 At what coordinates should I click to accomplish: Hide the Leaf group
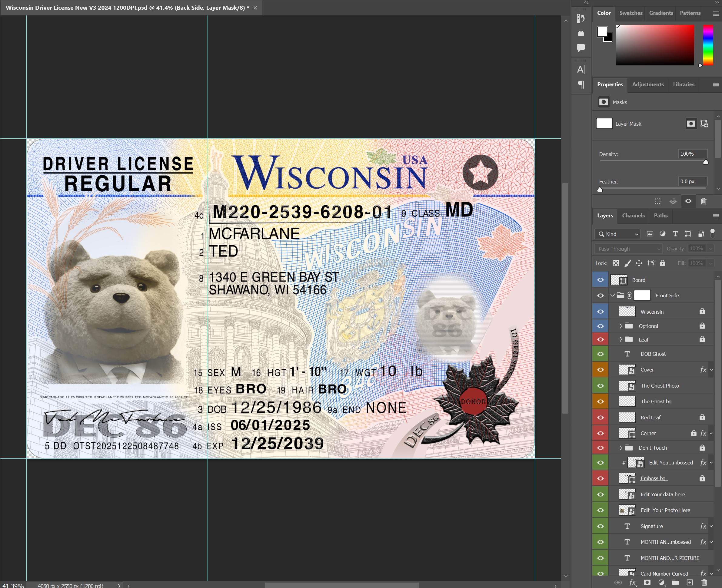[600, 339]
